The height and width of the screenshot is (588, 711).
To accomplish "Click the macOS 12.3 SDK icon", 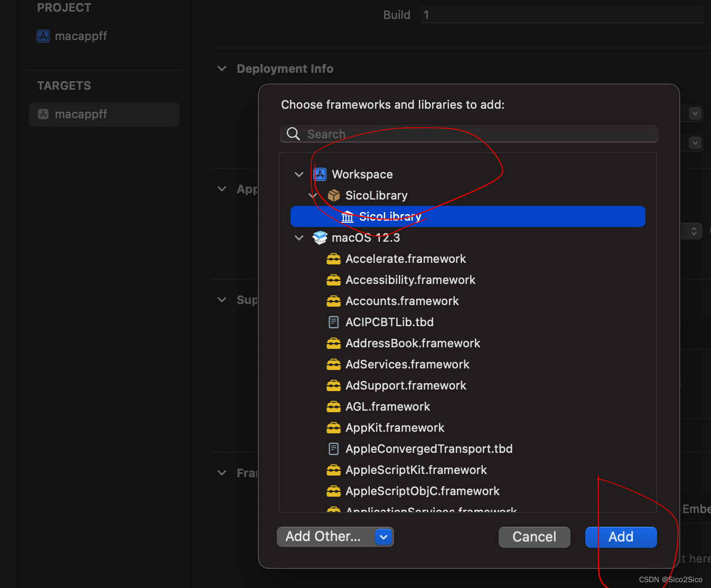I will click(320, 238).
